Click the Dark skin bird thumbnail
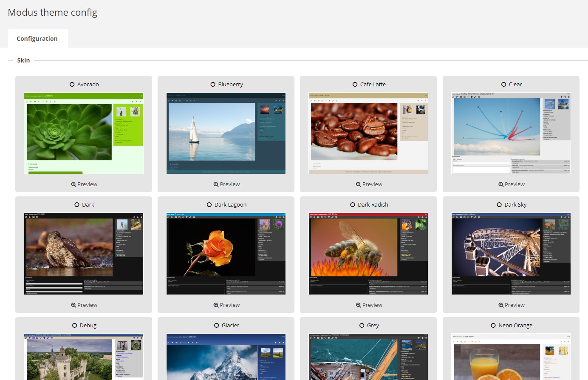This screenshot has height=380, width=588. (84, 254)
